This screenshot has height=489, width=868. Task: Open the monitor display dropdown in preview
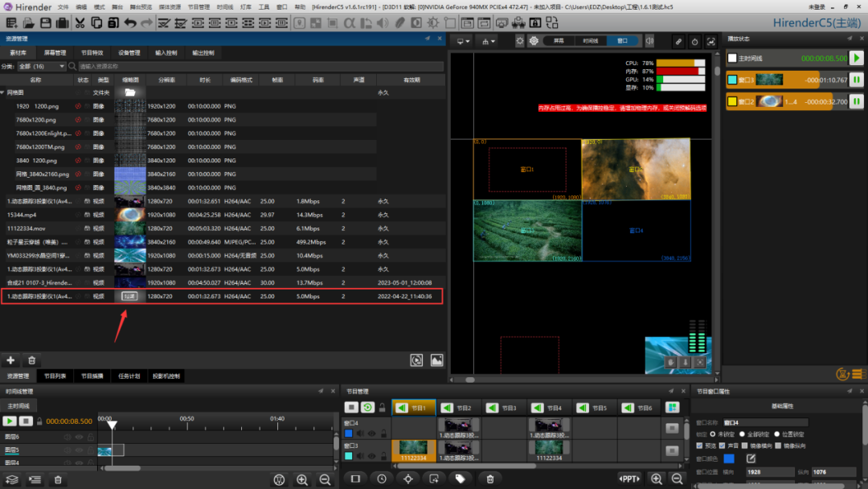click(x=463, y=42)
